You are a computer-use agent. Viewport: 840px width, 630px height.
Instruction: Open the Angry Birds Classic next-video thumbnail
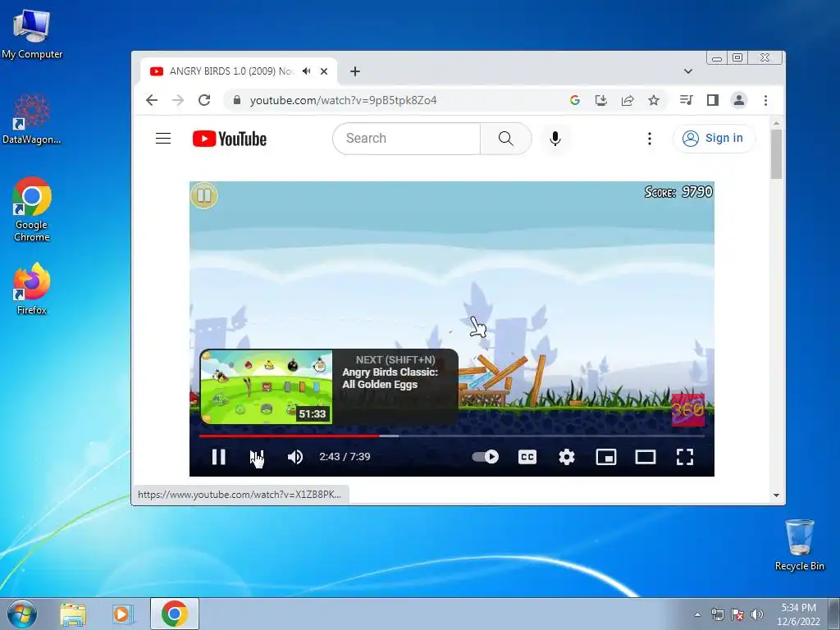point(267,387)
